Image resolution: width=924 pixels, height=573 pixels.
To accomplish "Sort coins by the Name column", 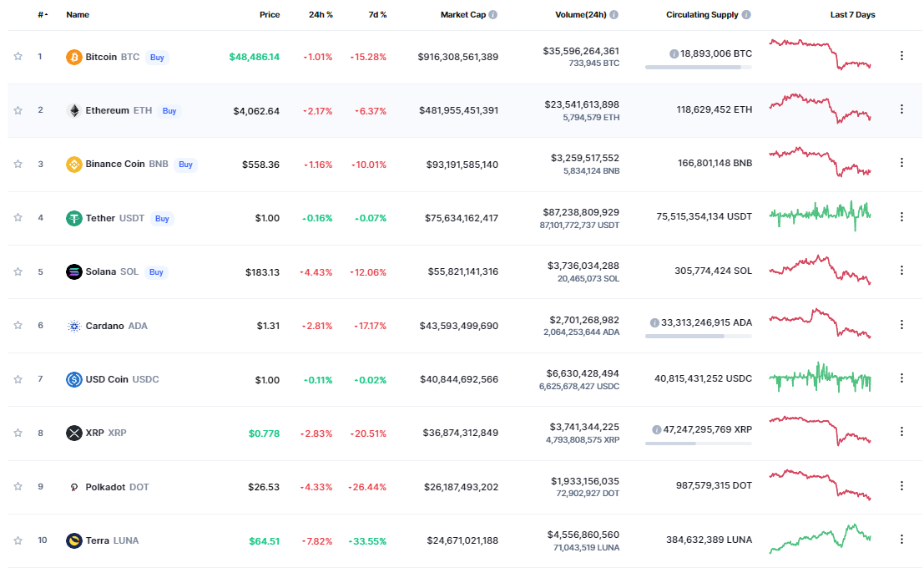I will click(78, 15).
